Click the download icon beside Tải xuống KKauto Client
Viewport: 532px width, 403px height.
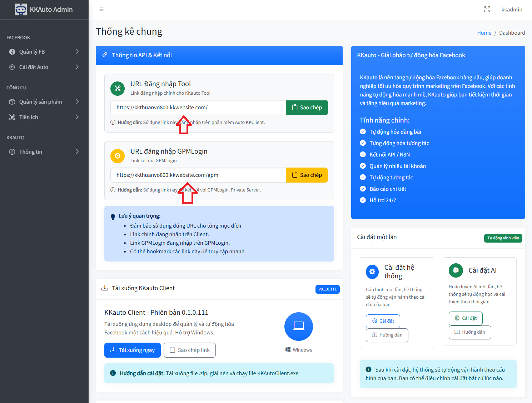tap(105, 288)
